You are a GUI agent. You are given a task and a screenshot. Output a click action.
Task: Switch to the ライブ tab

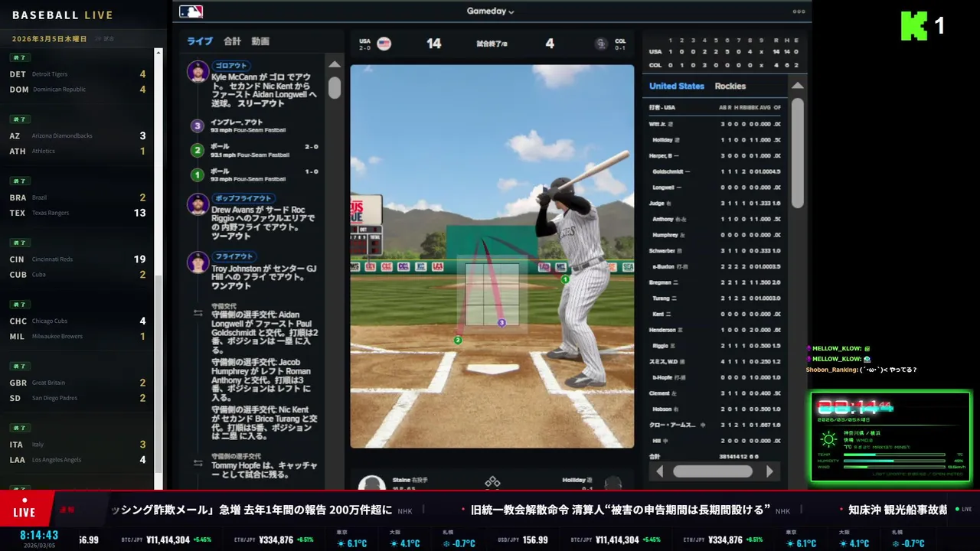click(x=200, y=41)
